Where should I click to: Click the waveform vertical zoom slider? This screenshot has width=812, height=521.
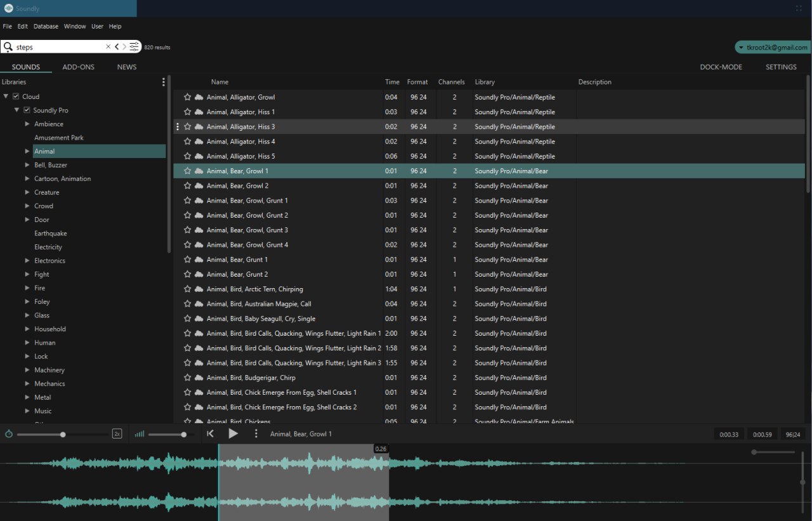click(802, 481)
